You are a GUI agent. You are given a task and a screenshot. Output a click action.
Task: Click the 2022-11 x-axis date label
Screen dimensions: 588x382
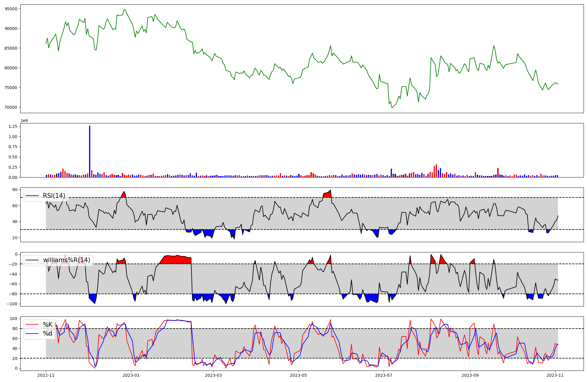(46, 375)
